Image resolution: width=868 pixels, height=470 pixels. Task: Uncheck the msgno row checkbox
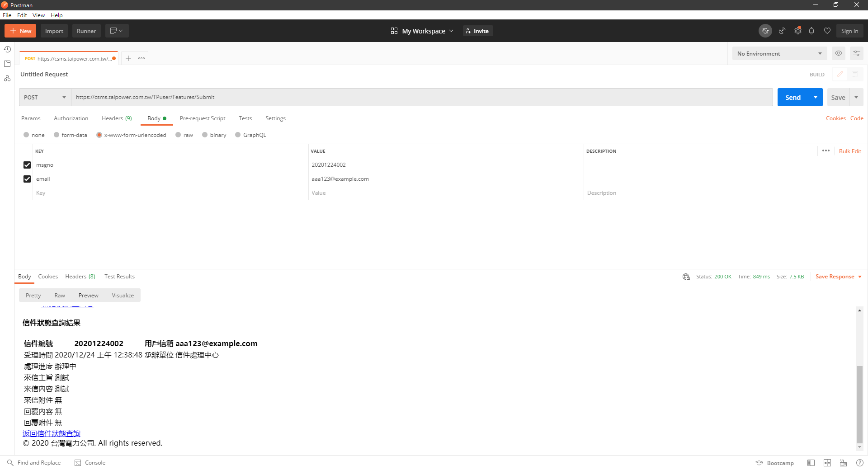pos(27,165)
